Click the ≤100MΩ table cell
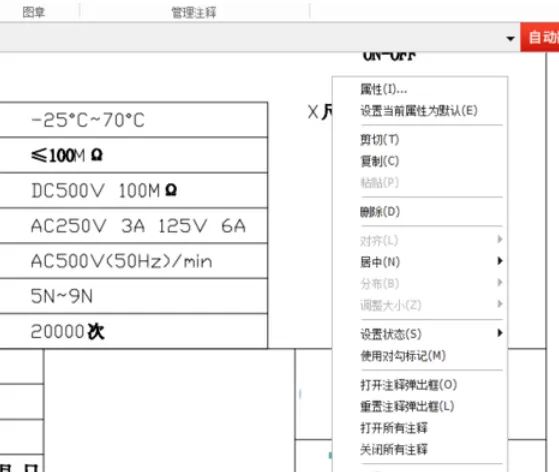This screenshot has height=472, width=559. (x=133, y=155)
